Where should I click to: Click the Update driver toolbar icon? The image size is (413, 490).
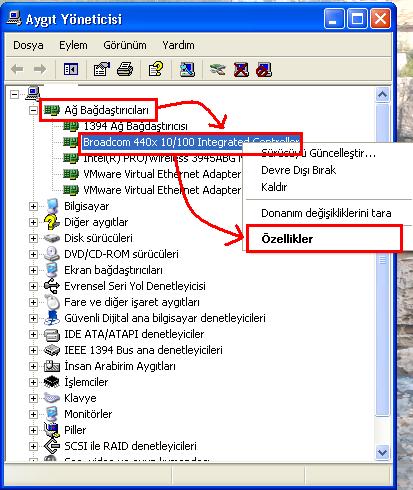[218, 69]
